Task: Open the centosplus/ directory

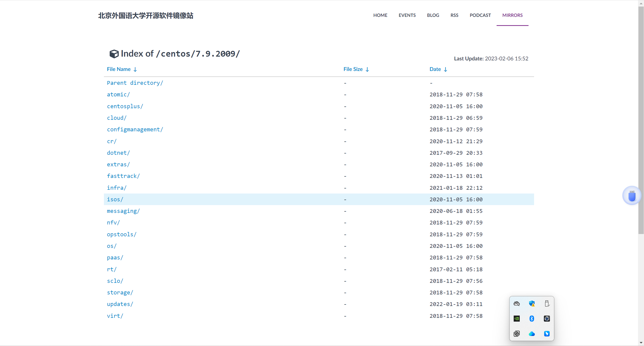Action: [x=125, y=106]
